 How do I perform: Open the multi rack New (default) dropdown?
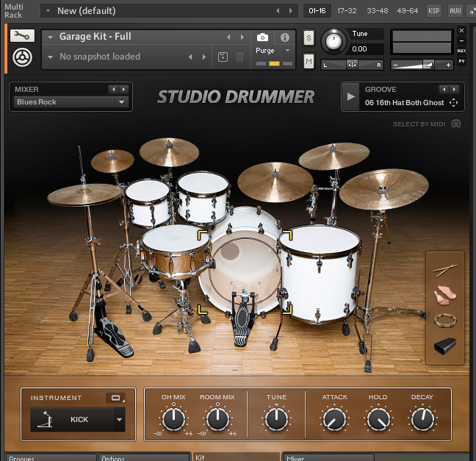pyautogui.click(x=48, y=10)
